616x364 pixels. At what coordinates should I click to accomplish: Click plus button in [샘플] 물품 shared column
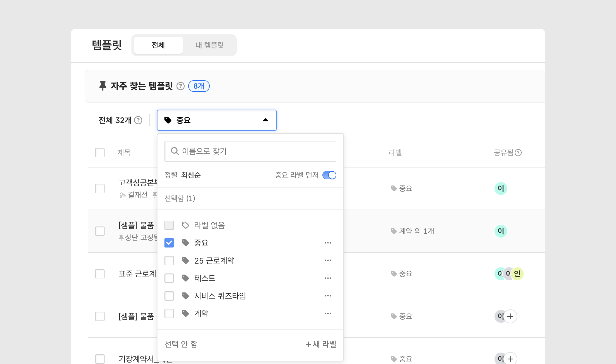[x=510, y=316]
